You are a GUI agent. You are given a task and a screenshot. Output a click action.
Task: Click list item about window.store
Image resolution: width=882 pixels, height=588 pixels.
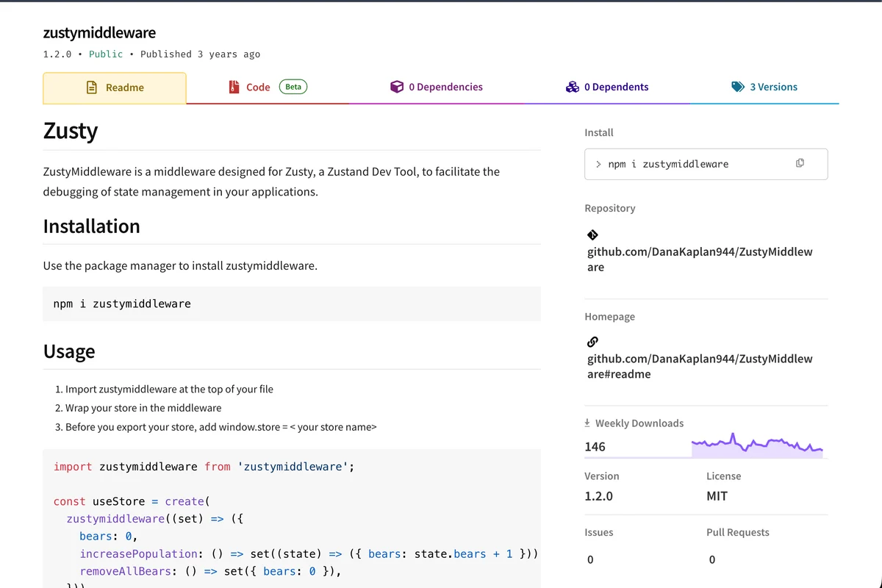click(221, 427)
